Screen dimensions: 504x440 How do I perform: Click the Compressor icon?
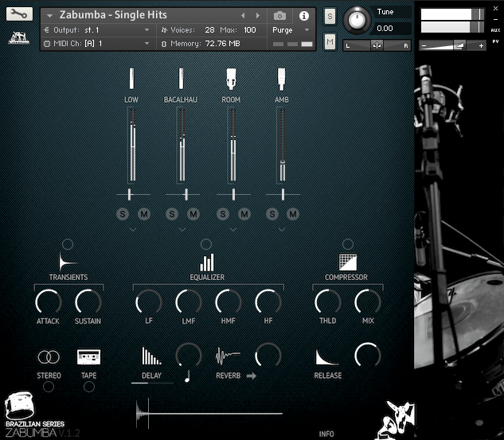coord(346,262)
